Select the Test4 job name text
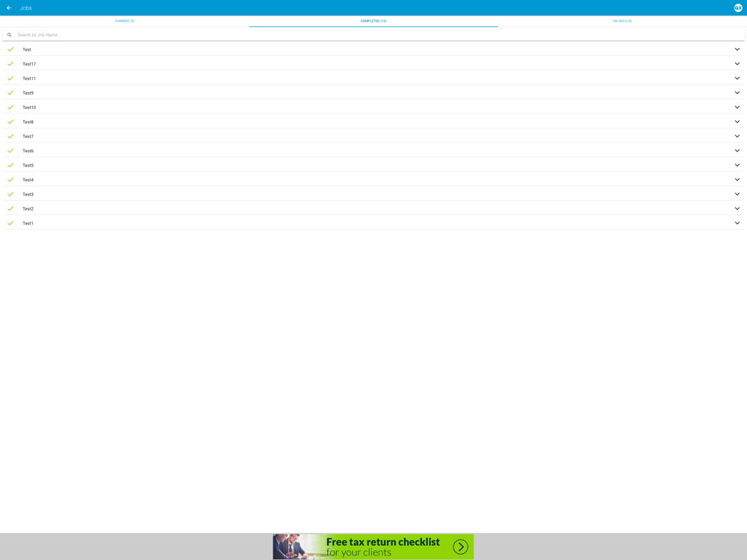This screenshot has width=747, height=560. [28, 180]
